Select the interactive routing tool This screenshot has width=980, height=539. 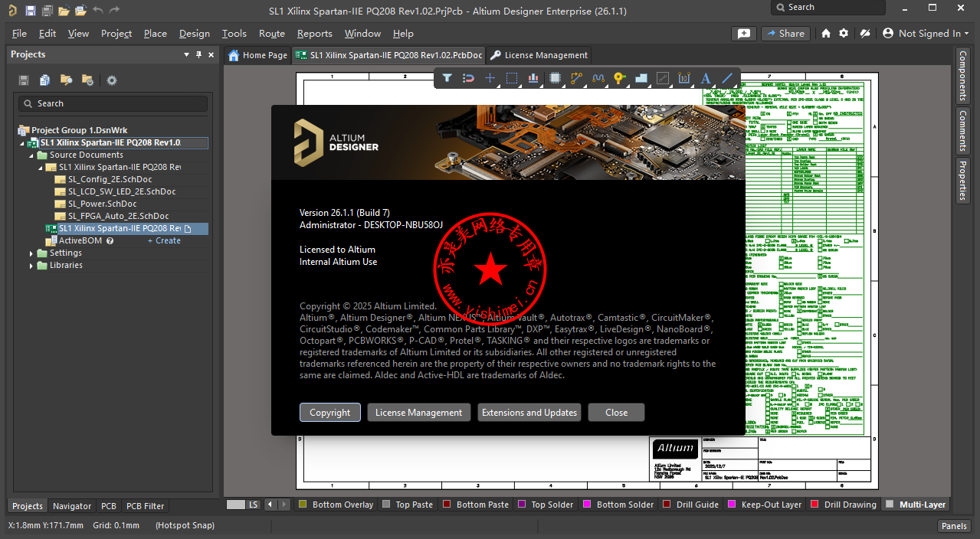(x=577, y=78)
